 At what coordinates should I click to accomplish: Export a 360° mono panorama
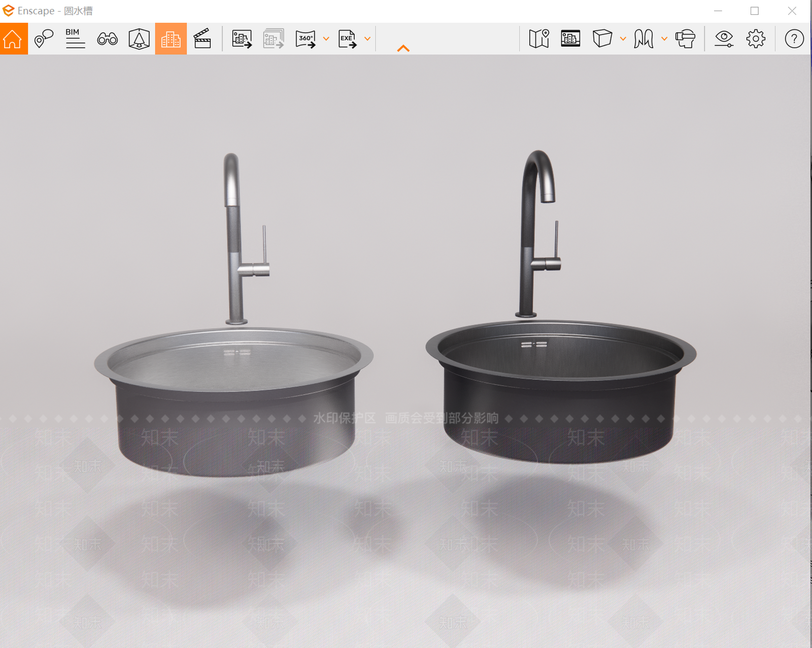(x=306, y=39)
